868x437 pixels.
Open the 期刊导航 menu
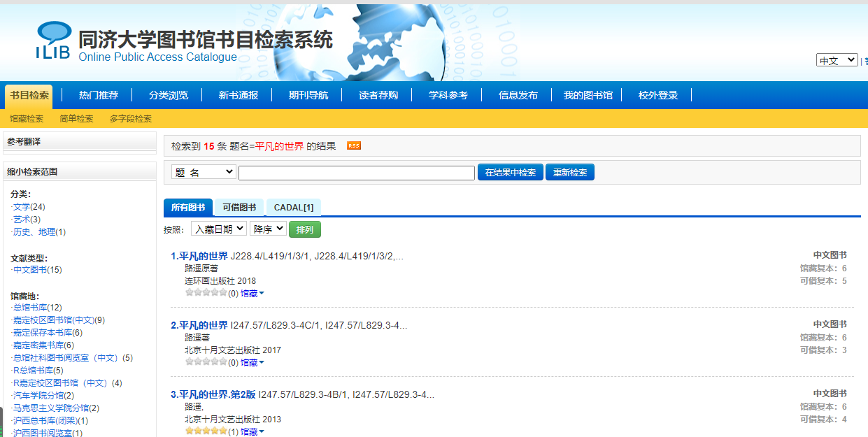(x=308, y=96)
